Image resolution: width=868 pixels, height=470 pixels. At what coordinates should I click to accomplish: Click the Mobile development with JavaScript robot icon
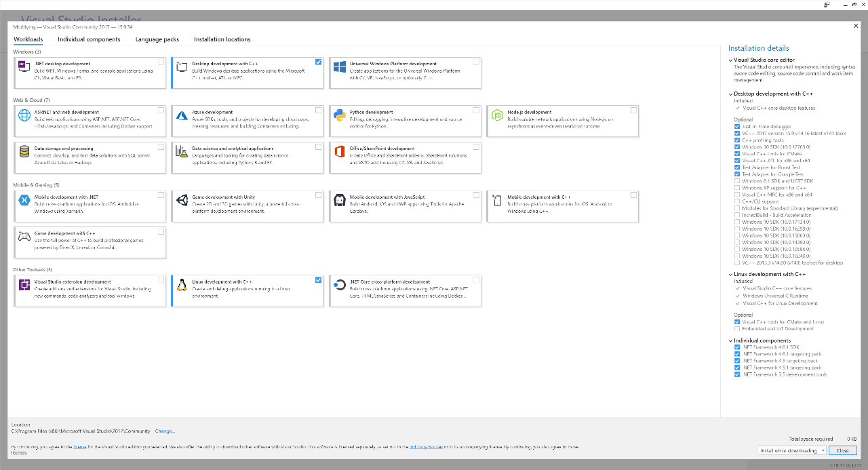(340, 201)
